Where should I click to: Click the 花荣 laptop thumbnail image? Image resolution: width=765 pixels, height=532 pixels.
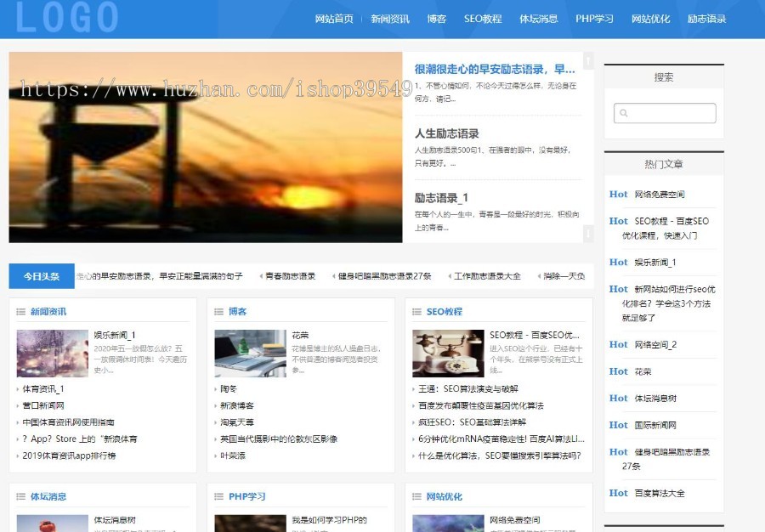(250, 354)
